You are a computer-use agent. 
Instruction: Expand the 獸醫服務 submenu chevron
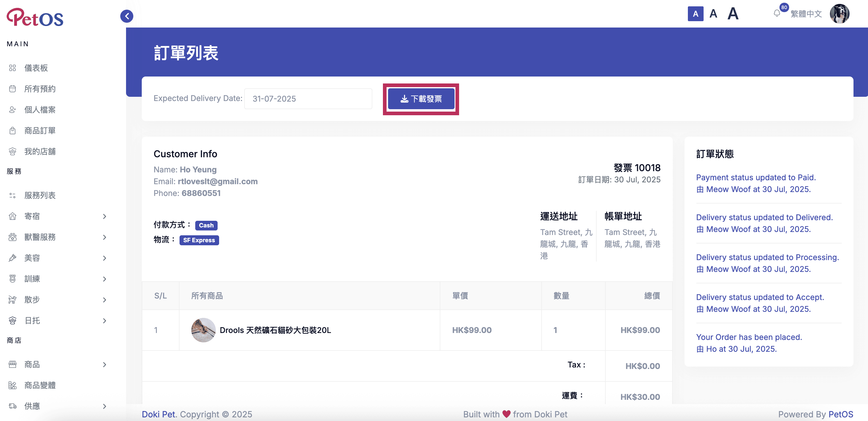coord(105,237)
